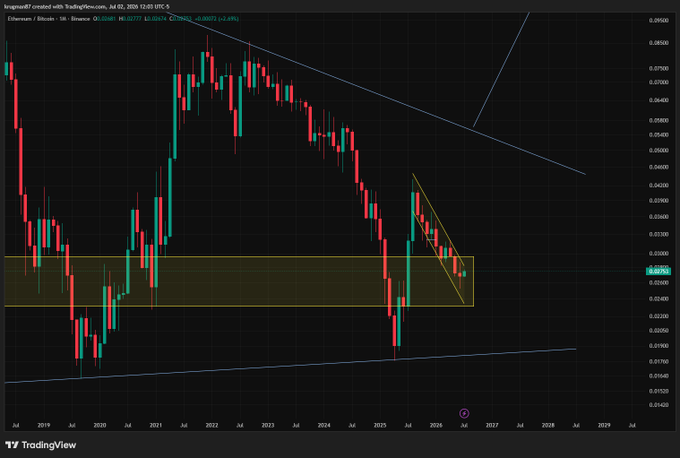Click the 0.01760 price axis label
The width and height of the screenshot is (680, 458).
pos(658,361)
